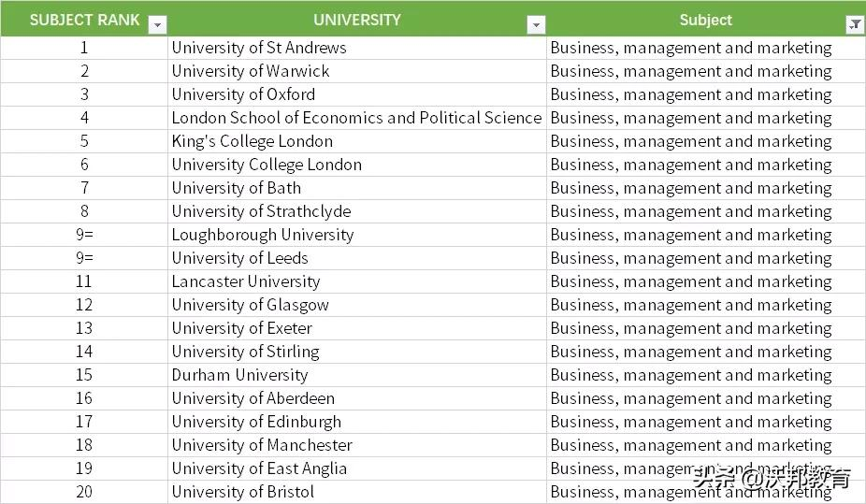Screen dimensions: 866x504
Task: Click the active Subject filter icon
Action: point(855,25)
